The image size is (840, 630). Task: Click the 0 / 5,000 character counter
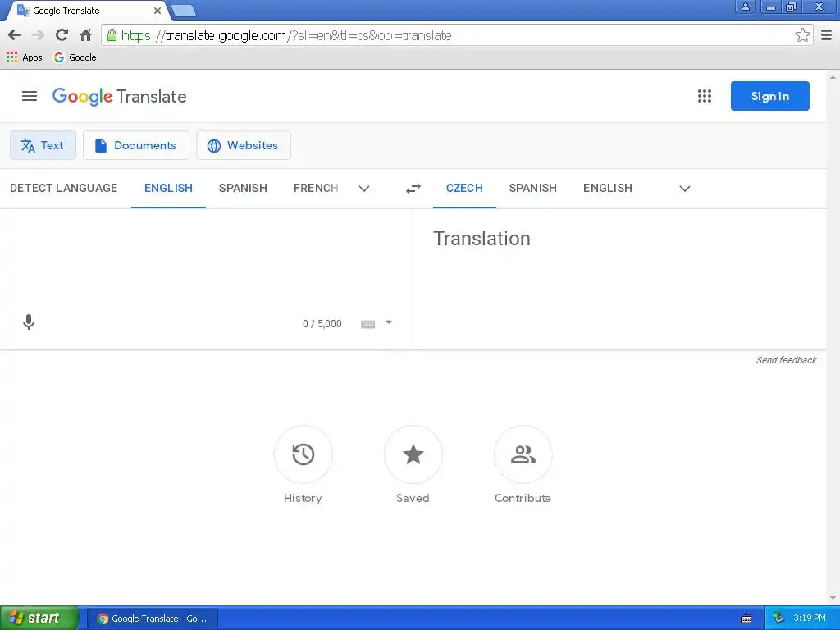coord(322,323)
